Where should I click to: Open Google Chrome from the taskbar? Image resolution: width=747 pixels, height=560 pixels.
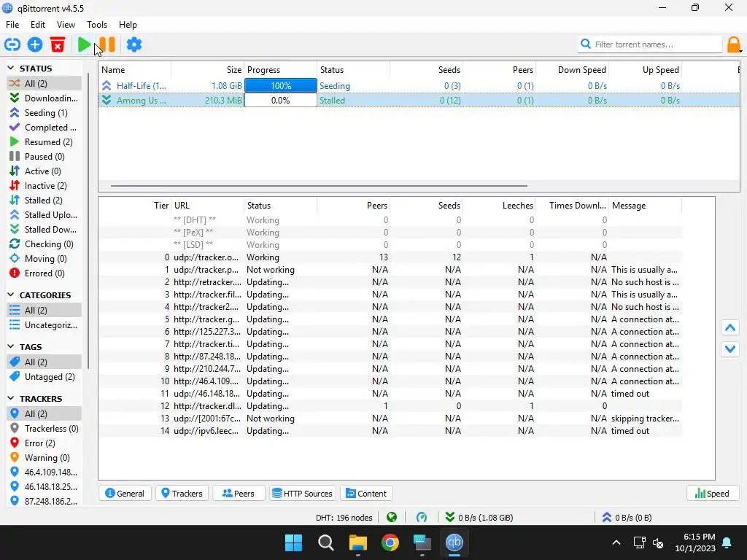pyautogui.click(x=390, y=542)
